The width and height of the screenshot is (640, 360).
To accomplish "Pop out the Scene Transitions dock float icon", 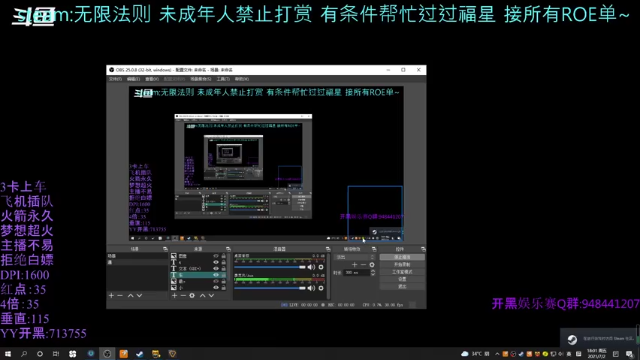I will (x=374, y=249).
